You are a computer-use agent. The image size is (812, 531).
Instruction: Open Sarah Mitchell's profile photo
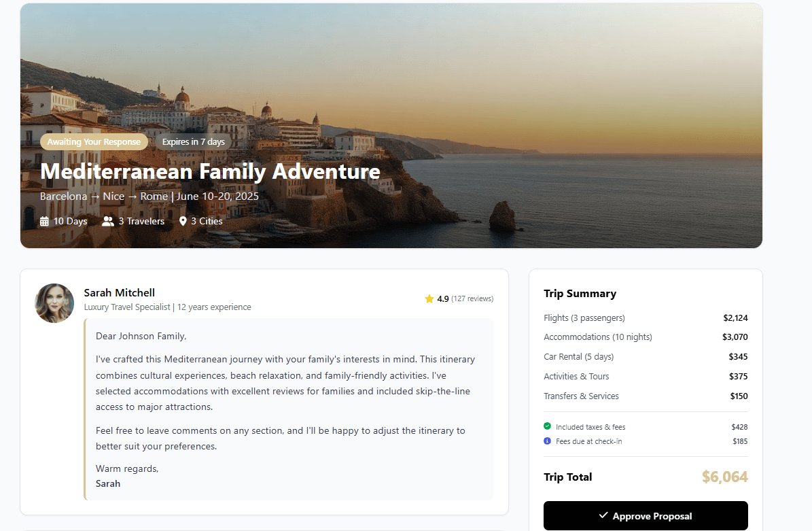coord(54,303)
